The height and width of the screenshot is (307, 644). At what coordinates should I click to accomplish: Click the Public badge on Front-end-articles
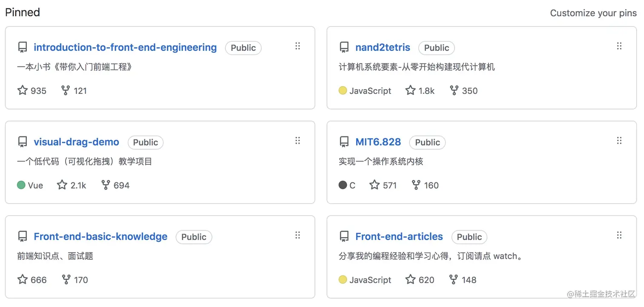point(469,237)
